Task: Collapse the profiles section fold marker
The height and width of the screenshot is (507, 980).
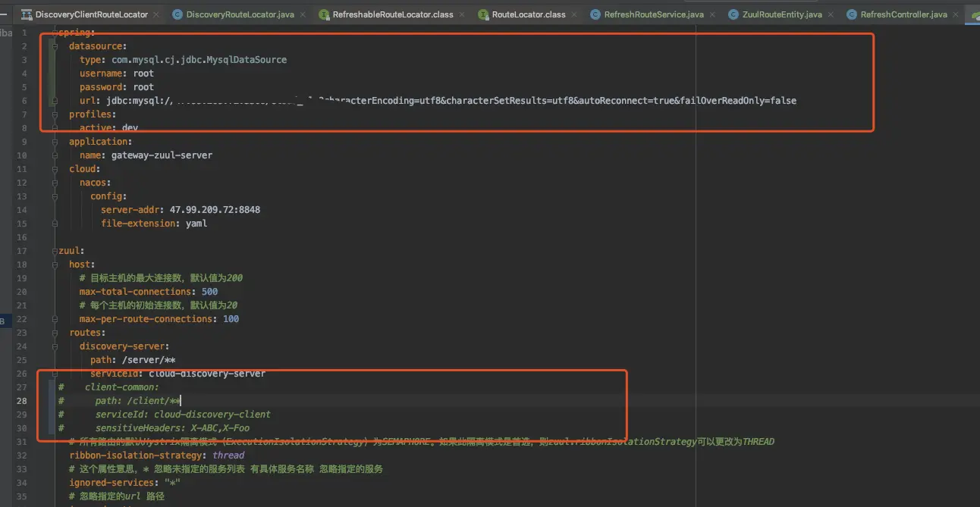Action: point(55,114)
